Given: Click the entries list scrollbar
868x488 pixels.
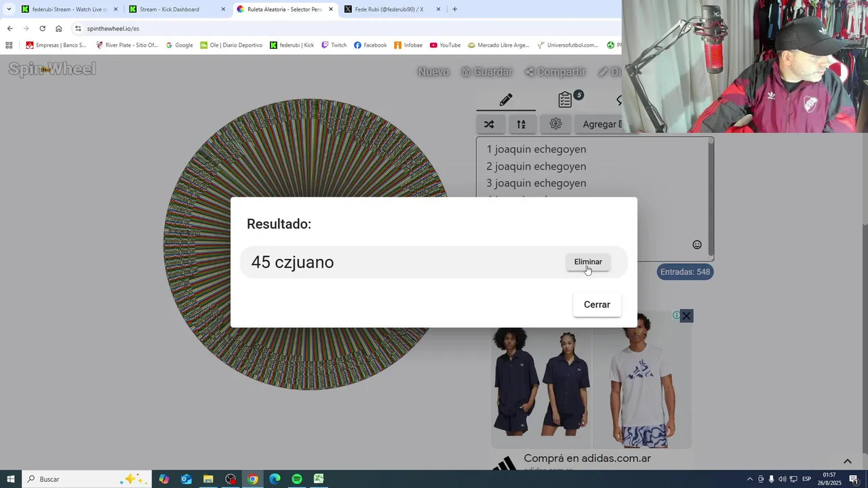Looking at the screenshot, I should (711, 199).
